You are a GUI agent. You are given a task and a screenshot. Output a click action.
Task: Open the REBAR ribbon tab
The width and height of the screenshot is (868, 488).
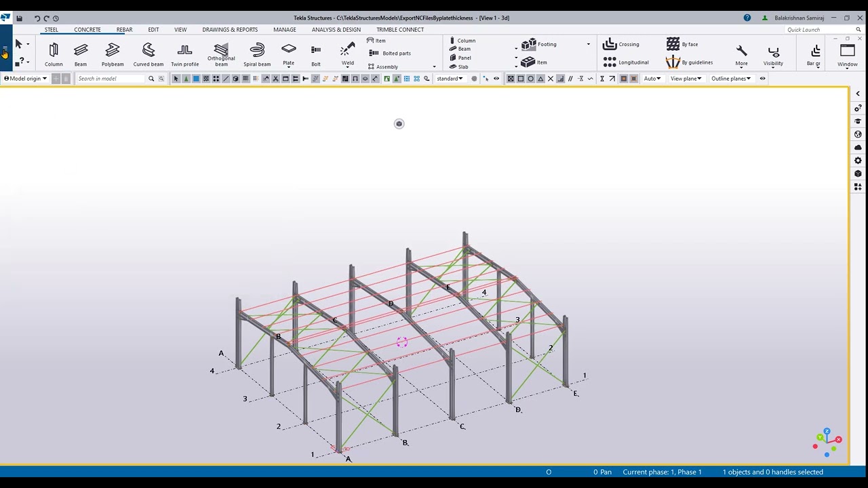pos(124,30)
